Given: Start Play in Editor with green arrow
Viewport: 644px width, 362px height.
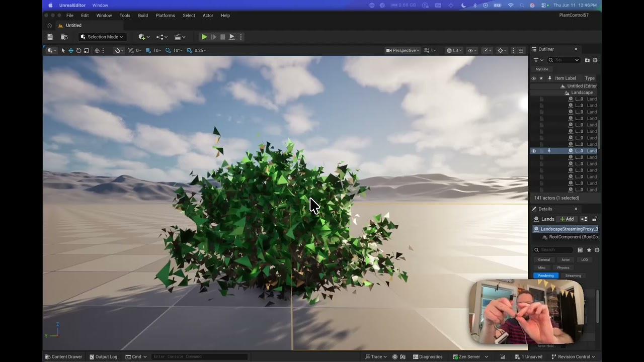Looking at the screenshot, I should point(204,37).
